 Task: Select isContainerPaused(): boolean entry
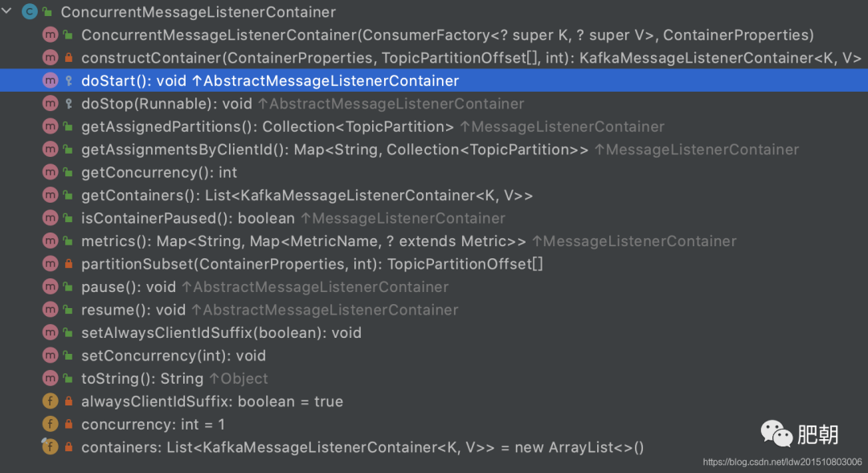pos(188,218)
